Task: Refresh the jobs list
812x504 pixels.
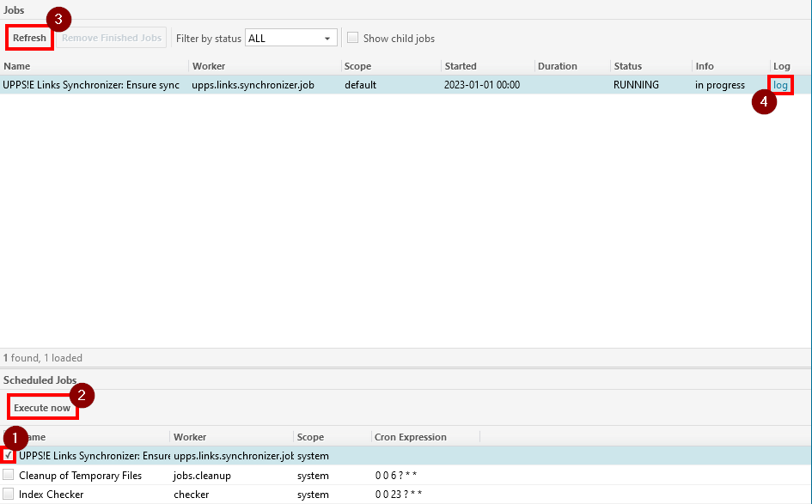Action: click(28, 38)
